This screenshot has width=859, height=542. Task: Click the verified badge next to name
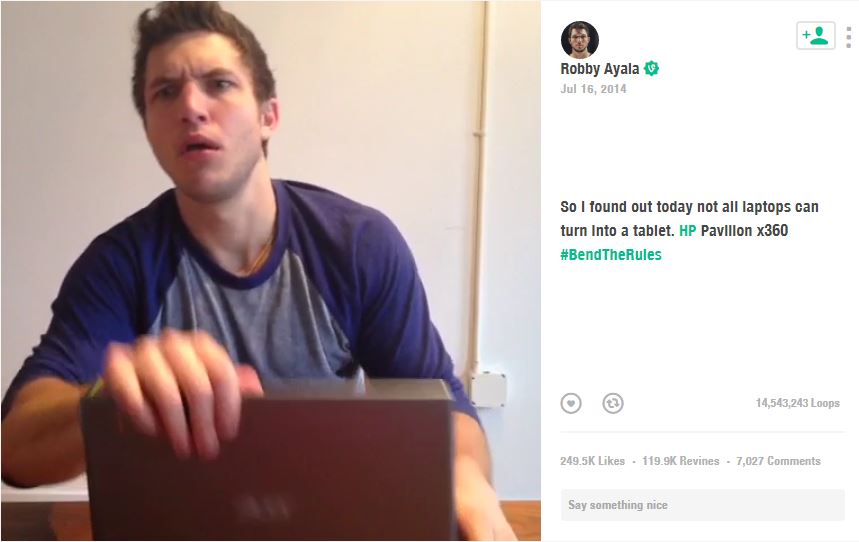point(651,69)
